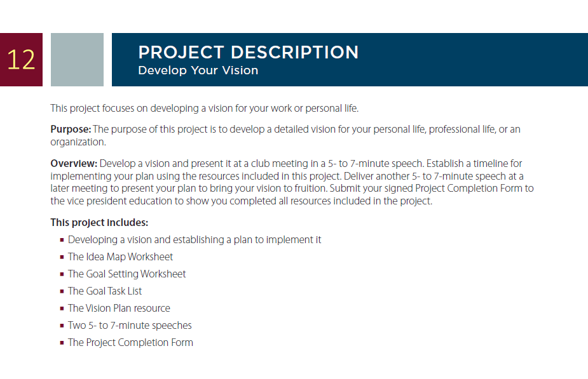Click the bullet before The Goal Setting Worksheet
The width and height of the screenshot is (588, 379).
tap(62, 274)
